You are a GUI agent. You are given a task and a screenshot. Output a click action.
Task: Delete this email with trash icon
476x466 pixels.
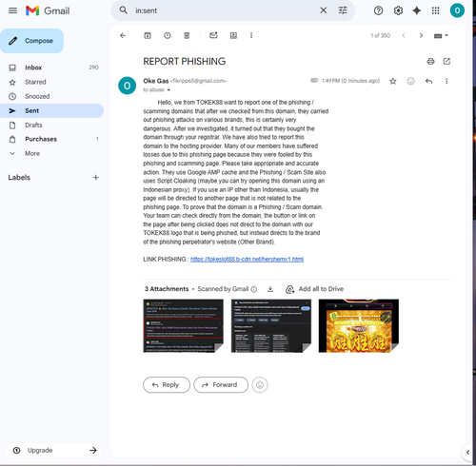pos(187,35)
